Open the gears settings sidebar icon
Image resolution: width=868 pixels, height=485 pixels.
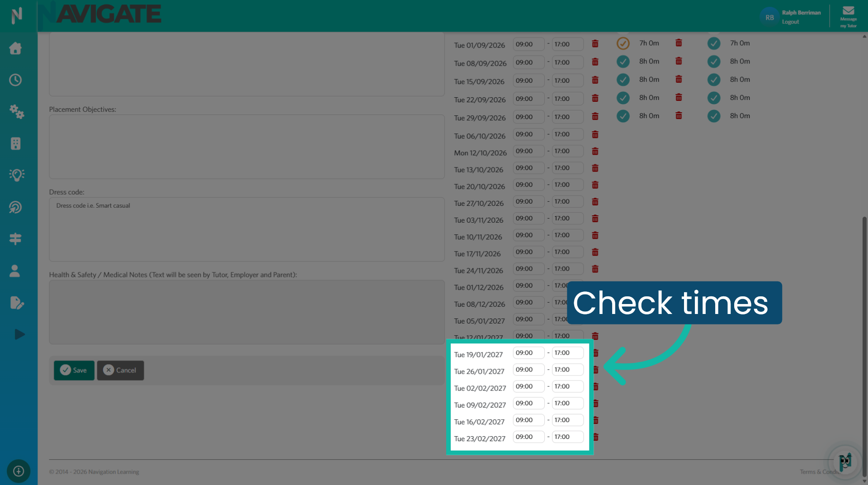[x=16, y=111]
